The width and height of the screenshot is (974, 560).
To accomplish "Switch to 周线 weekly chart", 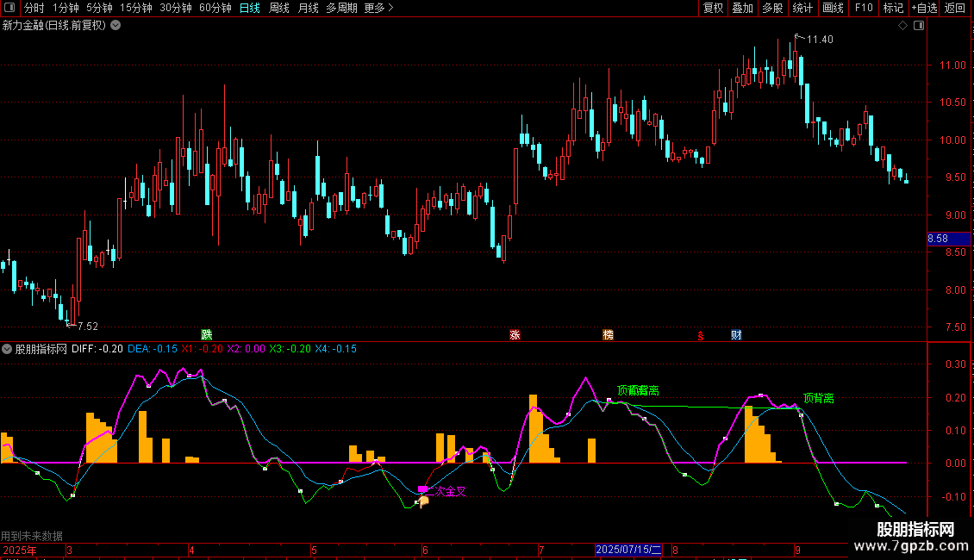I will click(x=279, y=8).
